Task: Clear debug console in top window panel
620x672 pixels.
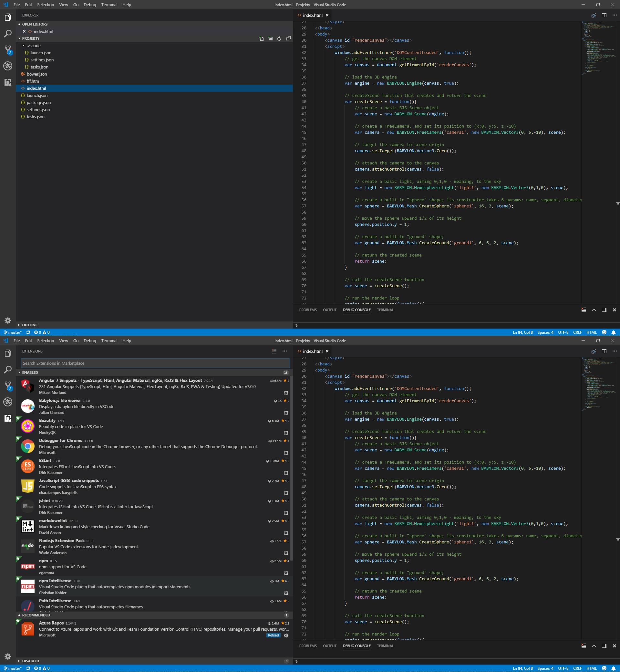Action: coord(584,310)
